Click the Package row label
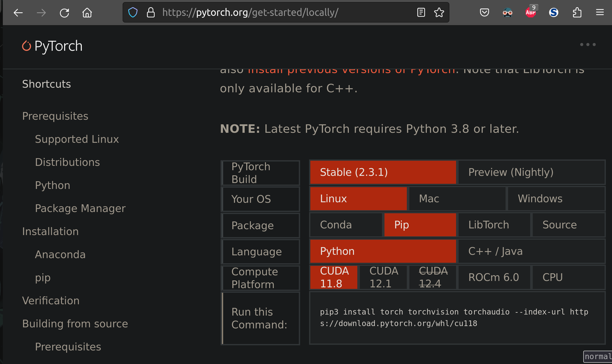Screen dimensions: 612x364 (261, 226)
